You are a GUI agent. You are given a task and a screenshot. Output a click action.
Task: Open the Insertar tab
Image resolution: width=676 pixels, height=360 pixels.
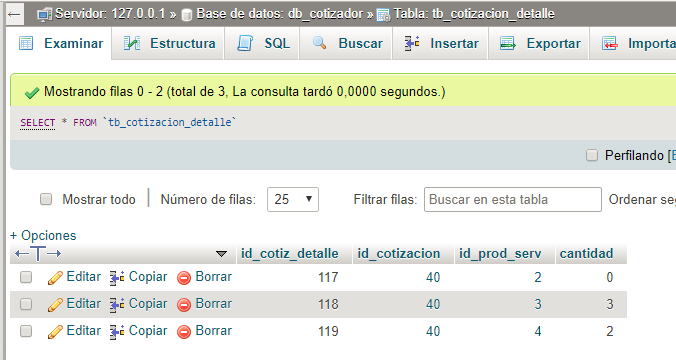pos(441,43)
